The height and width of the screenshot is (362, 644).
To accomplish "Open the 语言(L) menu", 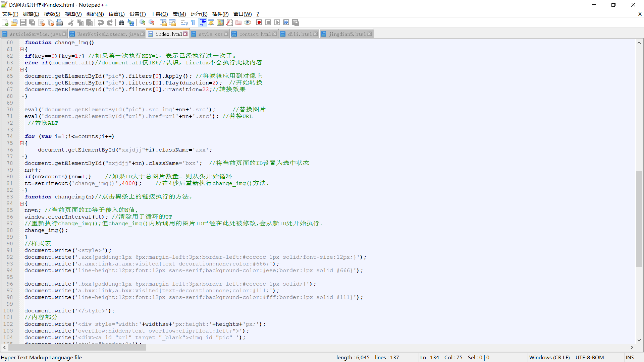I will click(x=116, y=14).
